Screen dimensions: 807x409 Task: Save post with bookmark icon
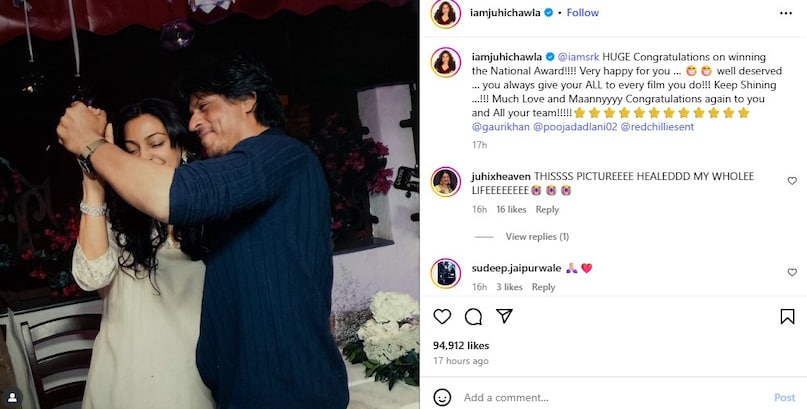787,316
